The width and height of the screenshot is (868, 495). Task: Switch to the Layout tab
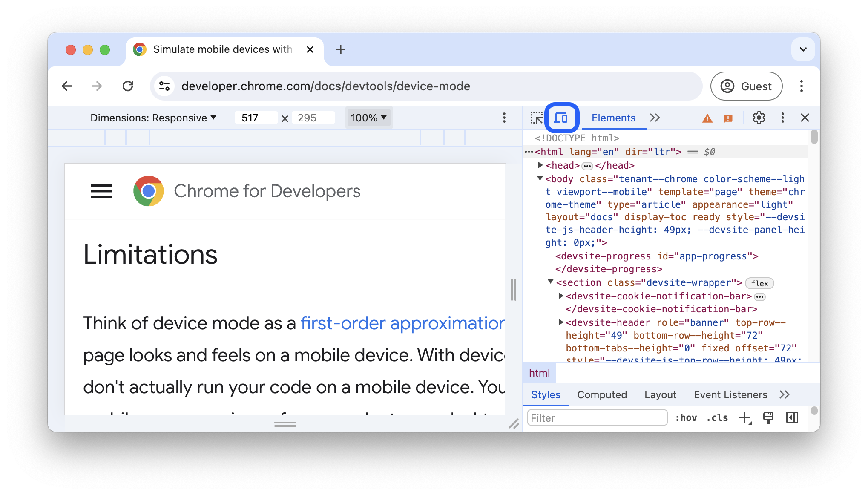tap(660, 394)
